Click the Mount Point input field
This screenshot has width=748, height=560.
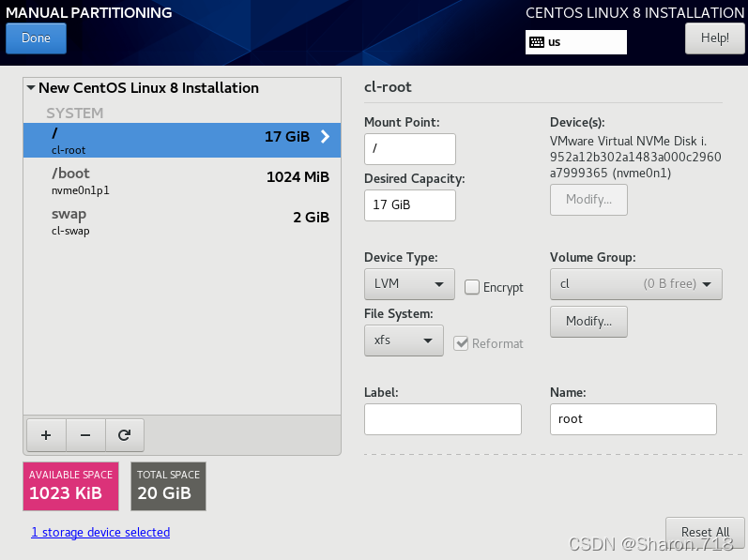(410, 149)
